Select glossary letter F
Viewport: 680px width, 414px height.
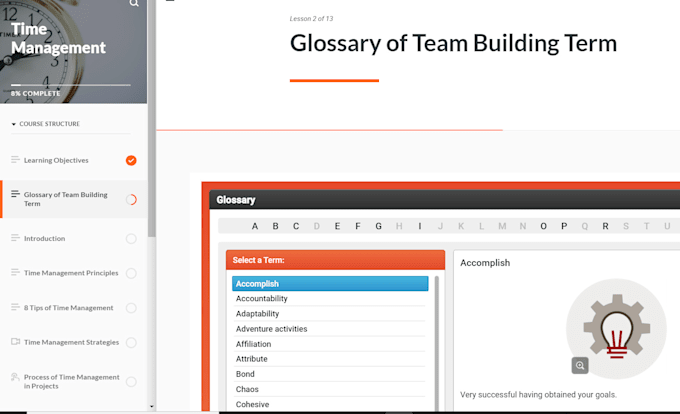tap(358, 226)
